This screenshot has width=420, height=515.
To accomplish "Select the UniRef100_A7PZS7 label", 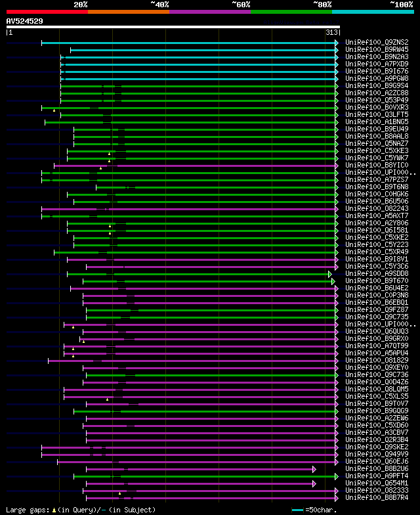I will (x=377, y=180).
